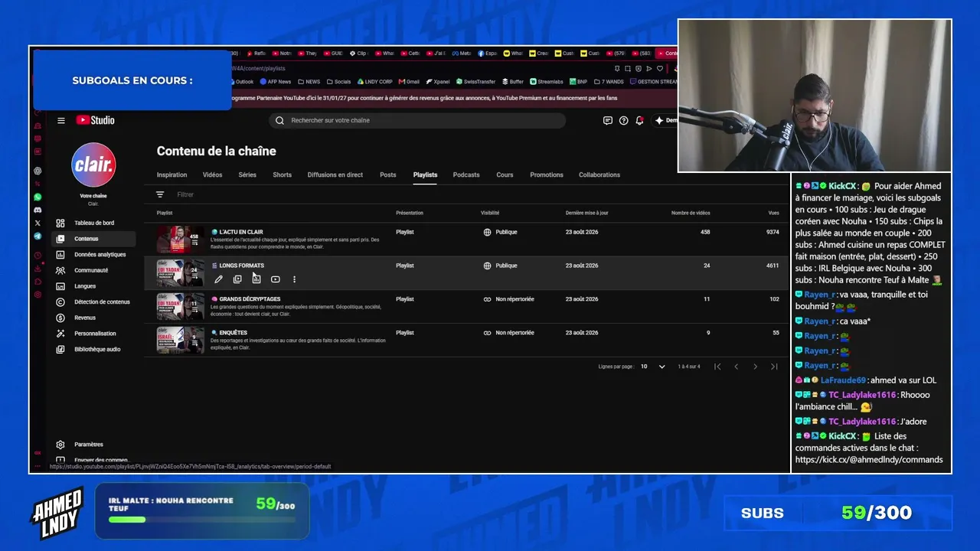The height and width of the screenshot is (551, 980).
Task: Open the Clair channel avatar
Action: [93, 165]
